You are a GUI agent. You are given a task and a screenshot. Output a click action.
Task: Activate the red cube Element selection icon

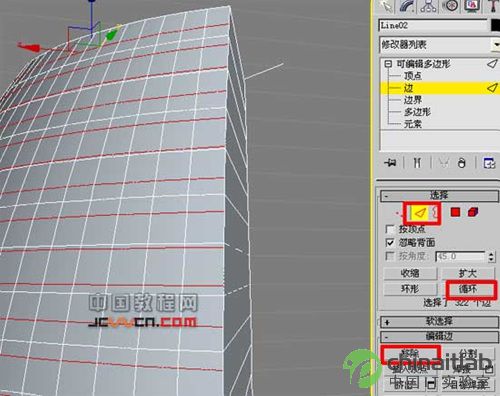[x=473, y=212]
